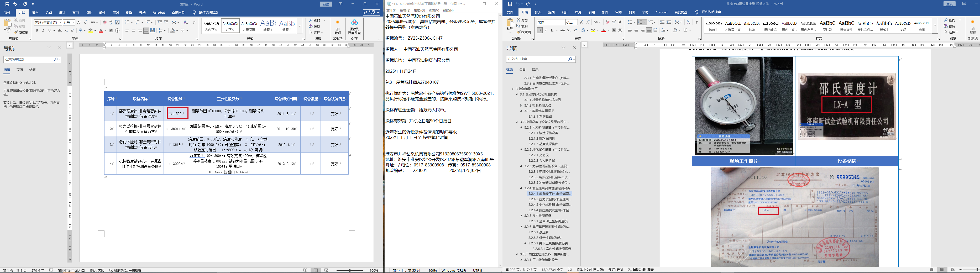Close navigation pane in 井神 document window
The image size is (980, 273).
(574, 48)
